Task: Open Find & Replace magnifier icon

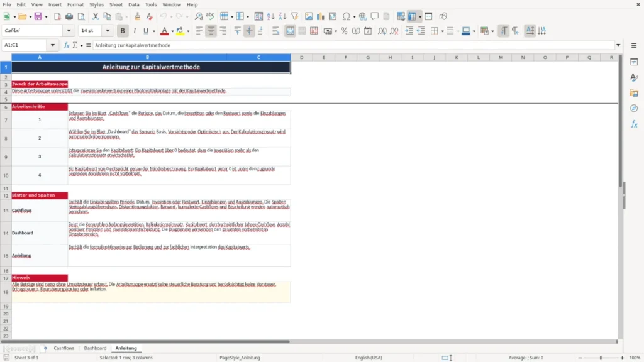Action: (198, 16)
